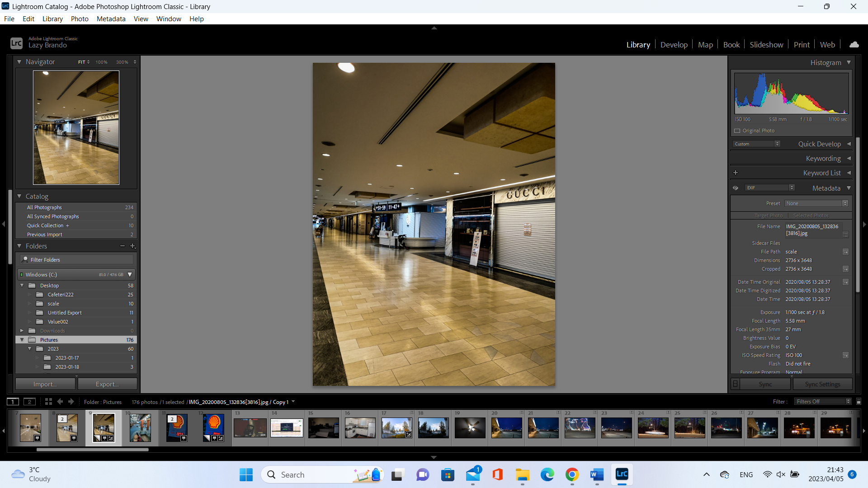Collapse the Navigator panel triangle
This screenshot has height=488, width=868.
tap(19, 62)
